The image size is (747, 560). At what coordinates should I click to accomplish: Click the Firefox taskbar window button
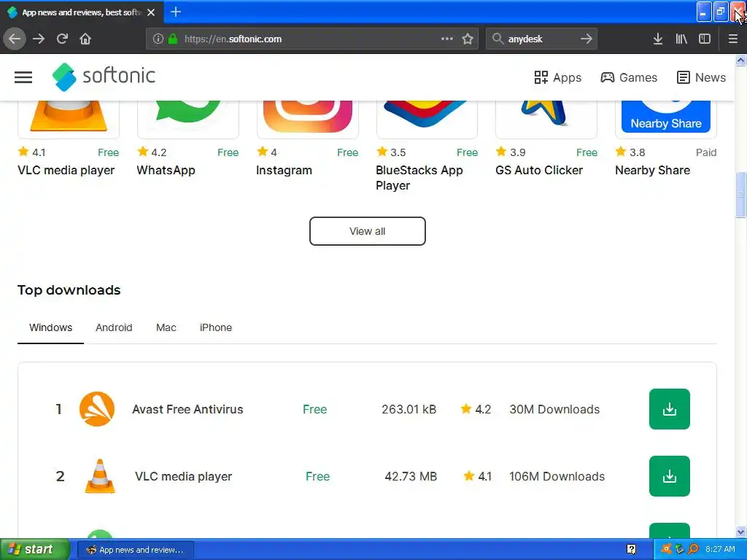[136, 550]
